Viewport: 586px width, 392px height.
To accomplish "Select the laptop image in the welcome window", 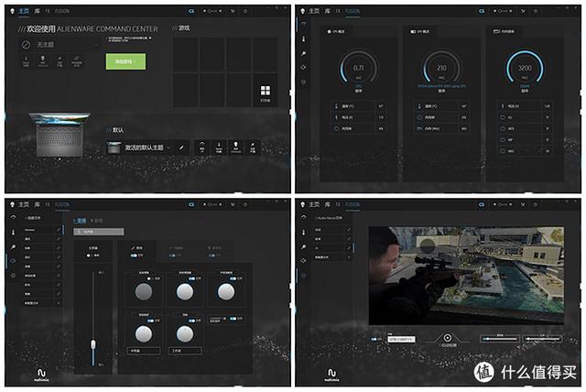I will pos(60,135).
